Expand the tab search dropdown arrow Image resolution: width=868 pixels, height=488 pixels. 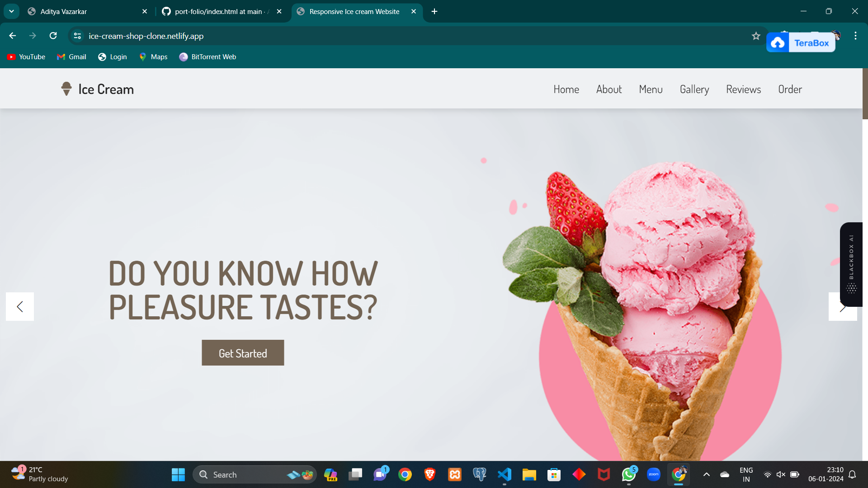point(11,11)
